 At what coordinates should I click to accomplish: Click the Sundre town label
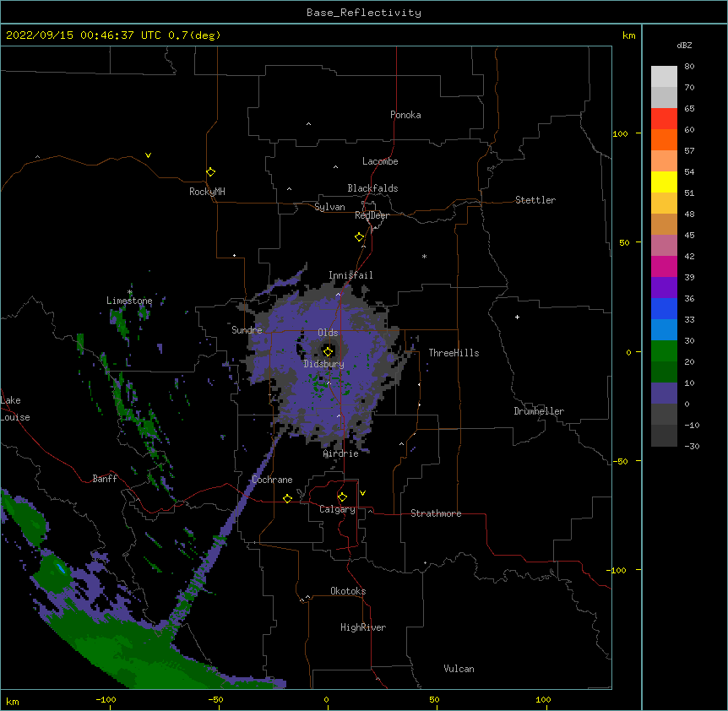(247, 330)
